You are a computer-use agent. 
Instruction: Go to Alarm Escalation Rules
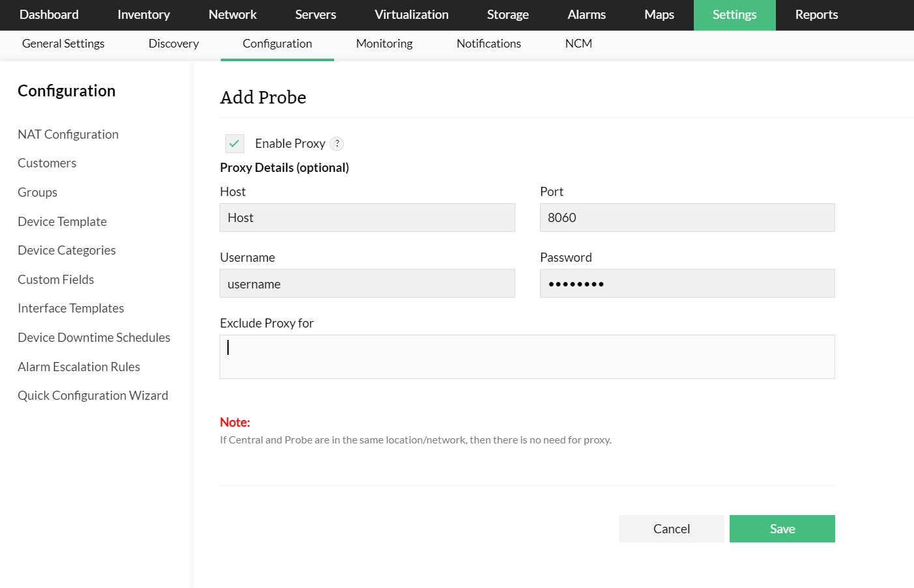pos(79,367)
